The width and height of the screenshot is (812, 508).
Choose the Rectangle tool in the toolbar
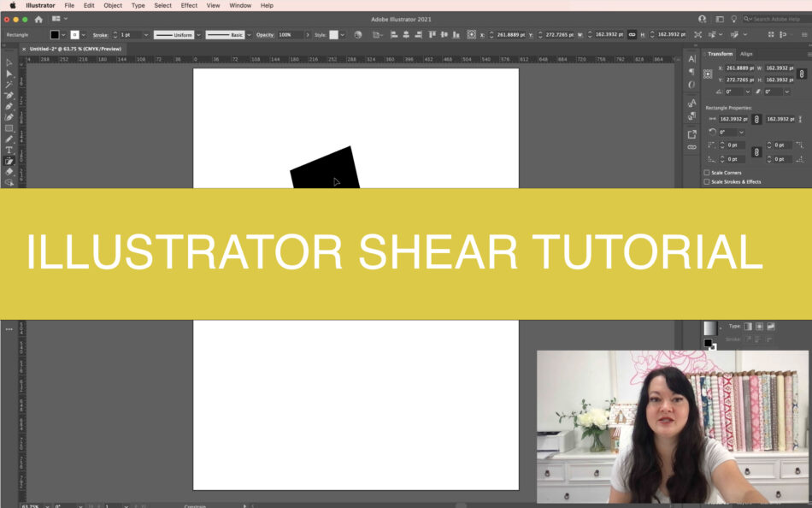pyautogui.click(x=9, y=128)
